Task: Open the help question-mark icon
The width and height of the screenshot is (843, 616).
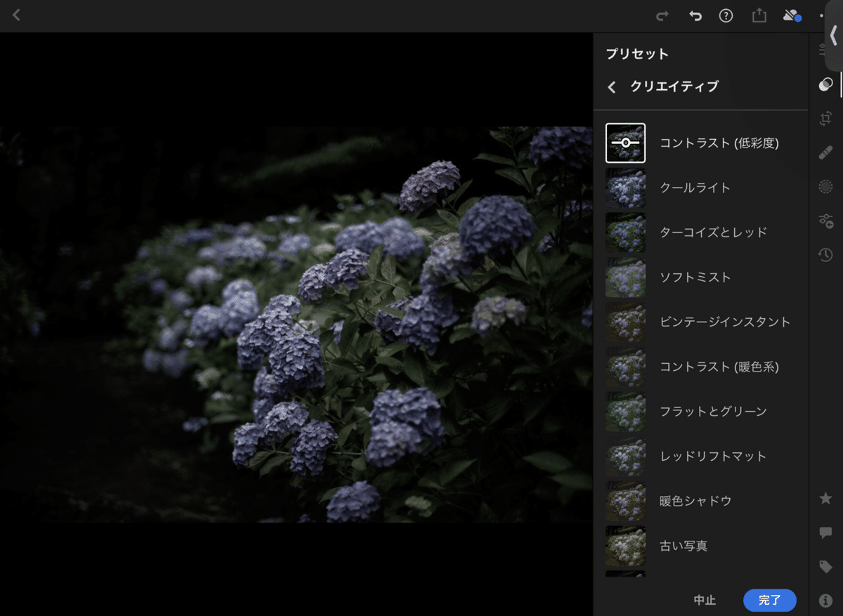Action: (x=726, y=15)
